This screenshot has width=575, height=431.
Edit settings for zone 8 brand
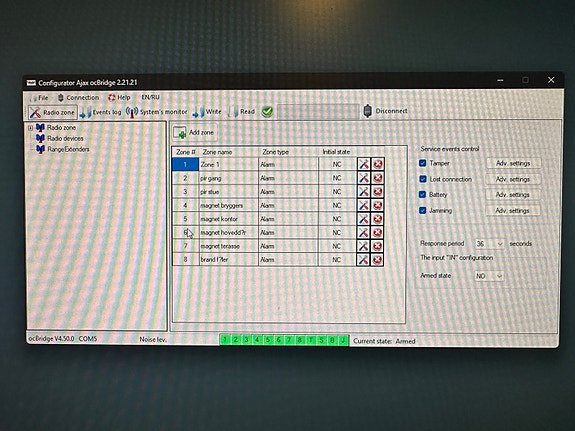[x=363, y=259]
